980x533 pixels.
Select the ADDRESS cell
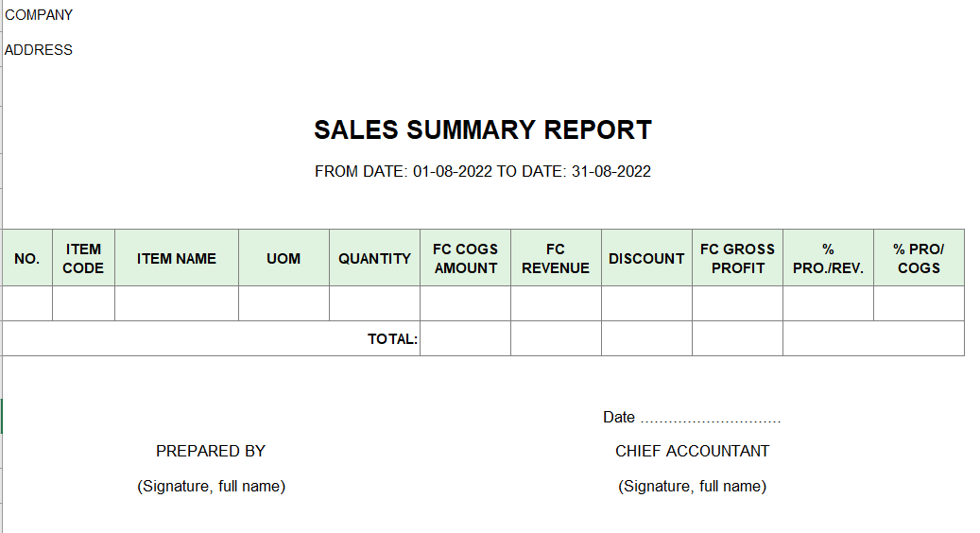click(x=39, y=50)
